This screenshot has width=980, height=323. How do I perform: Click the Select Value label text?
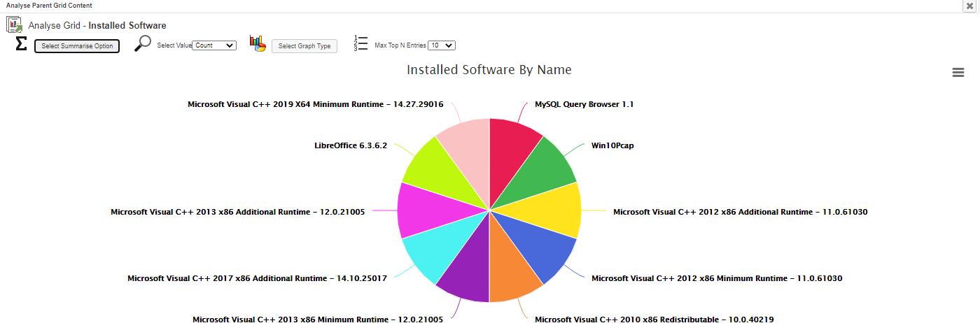pos(174,45)
